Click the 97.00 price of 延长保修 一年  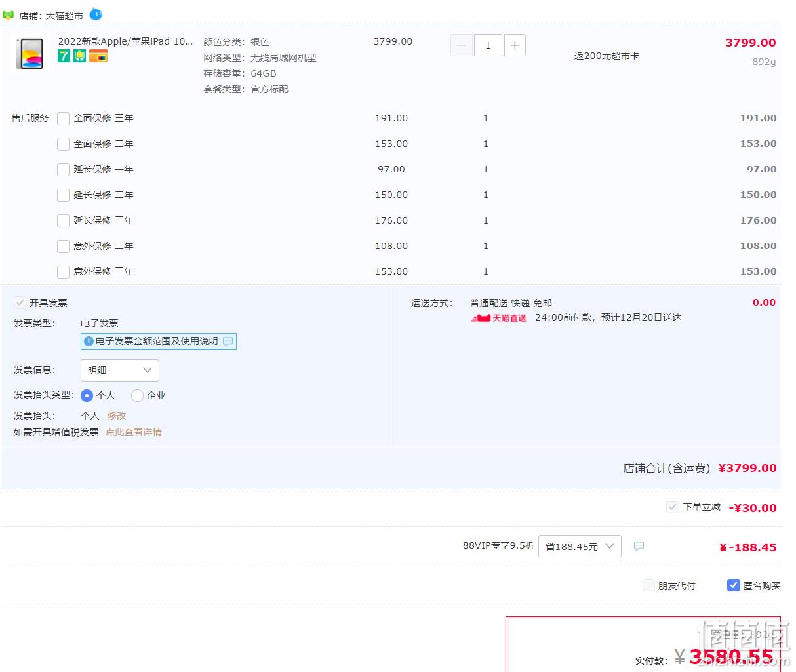(x=391, y=169)
